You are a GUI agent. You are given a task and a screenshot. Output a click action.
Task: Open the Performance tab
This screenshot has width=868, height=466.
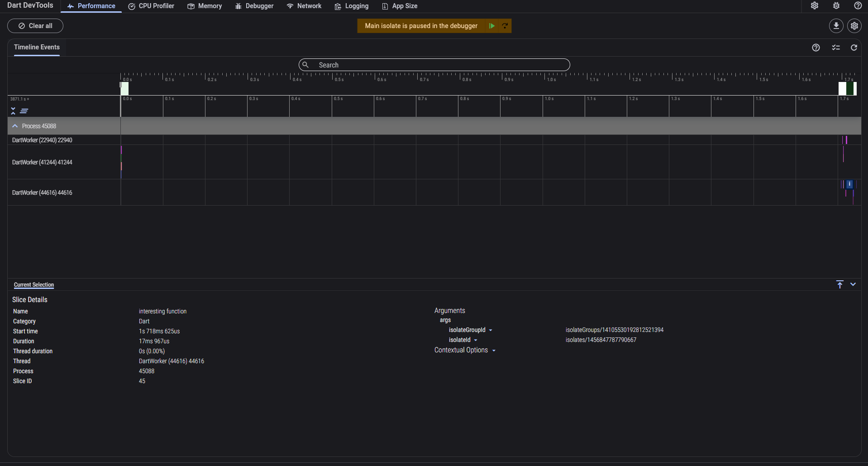coord(91,6)
